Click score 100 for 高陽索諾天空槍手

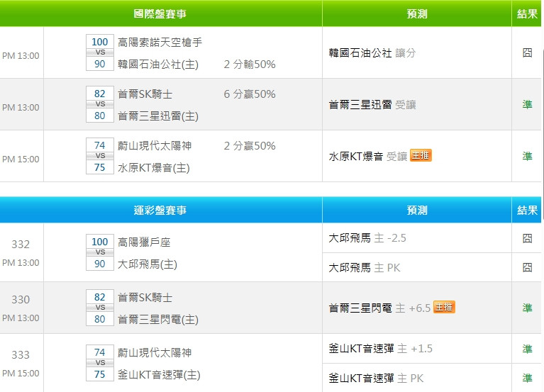(x=100, y=42)
